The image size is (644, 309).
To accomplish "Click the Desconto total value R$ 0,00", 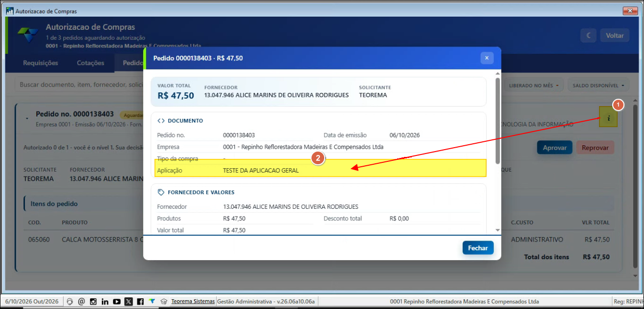I will 400,219.
